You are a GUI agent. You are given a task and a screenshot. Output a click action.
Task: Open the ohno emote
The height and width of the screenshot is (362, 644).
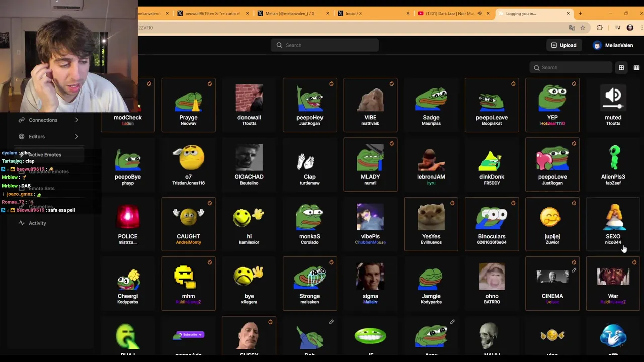click(492, 284)
